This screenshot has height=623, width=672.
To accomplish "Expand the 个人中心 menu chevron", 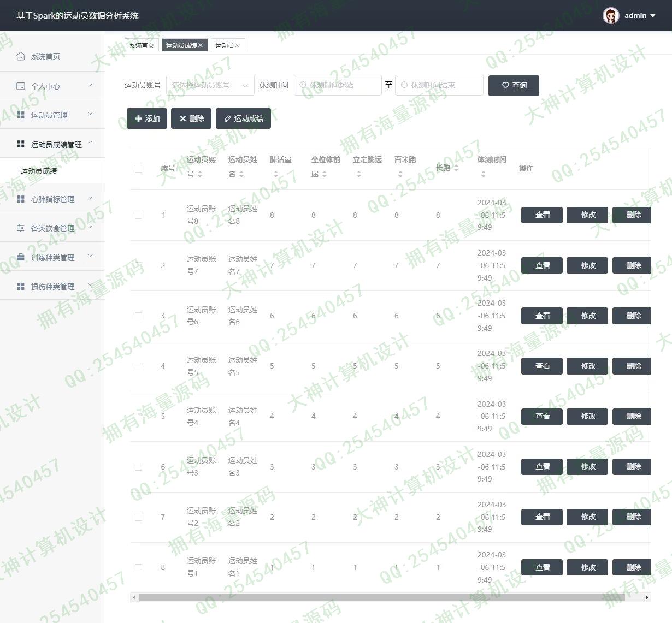I will 91,85.
